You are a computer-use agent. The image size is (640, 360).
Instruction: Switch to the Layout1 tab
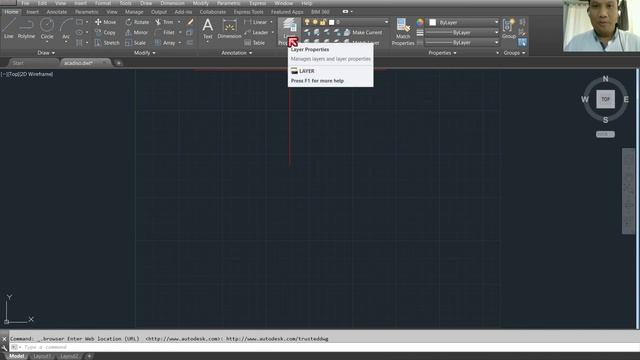42,356
